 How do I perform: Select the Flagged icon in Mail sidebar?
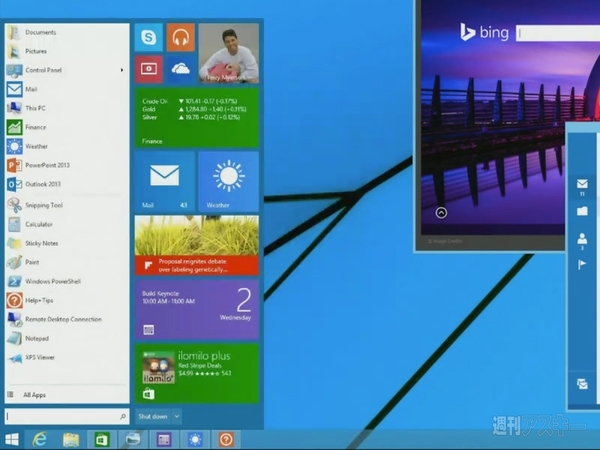coord(582,264)
